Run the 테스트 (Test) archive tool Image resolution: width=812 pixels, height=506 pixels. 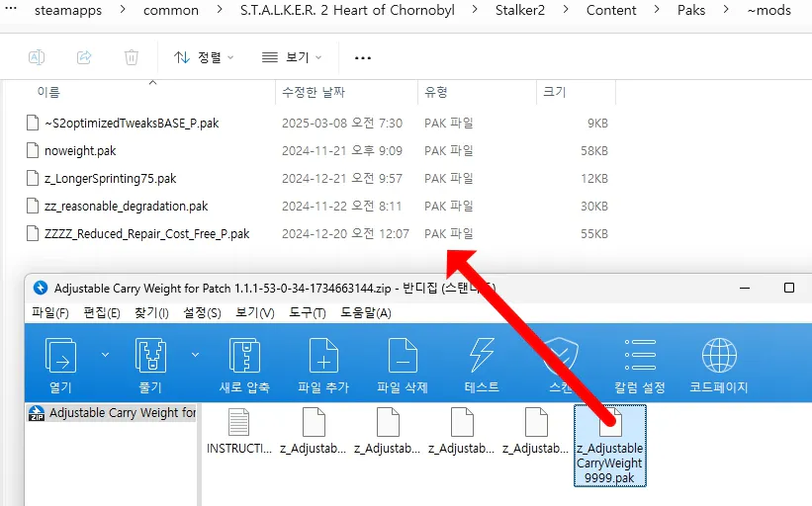tap(482, 356)
